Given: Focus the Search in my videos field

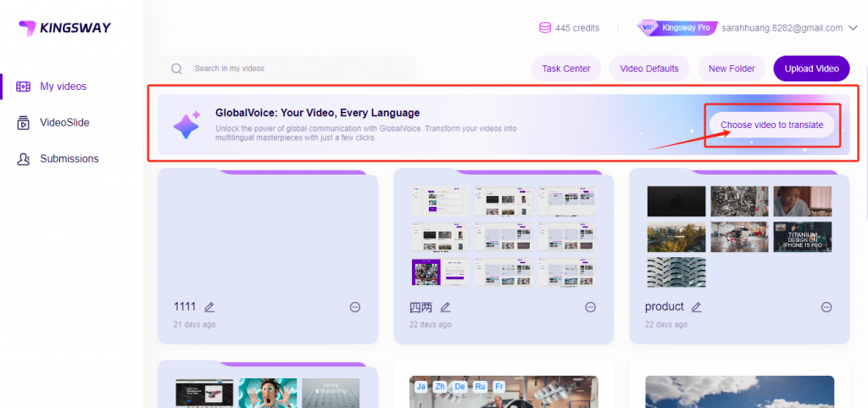Looking at the screenshot, I should point(287,69).
